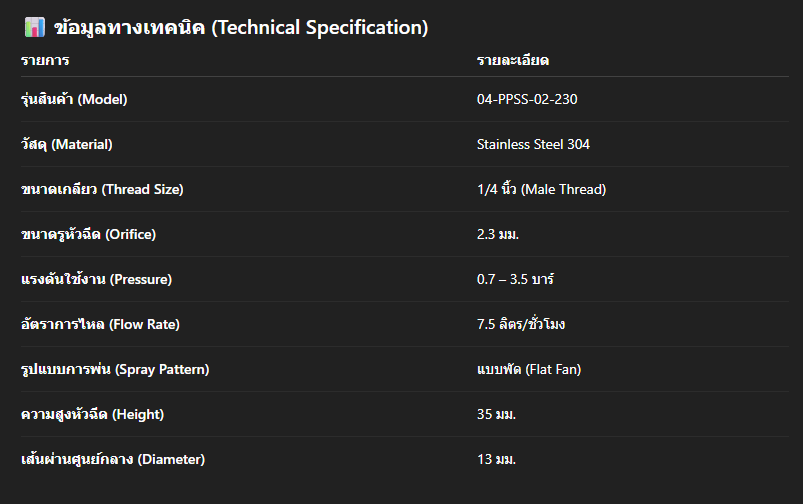This screenshot has height=504, width=803.
Task: Click the รายละเอียด column header
Action: click(x=513, y=61)
